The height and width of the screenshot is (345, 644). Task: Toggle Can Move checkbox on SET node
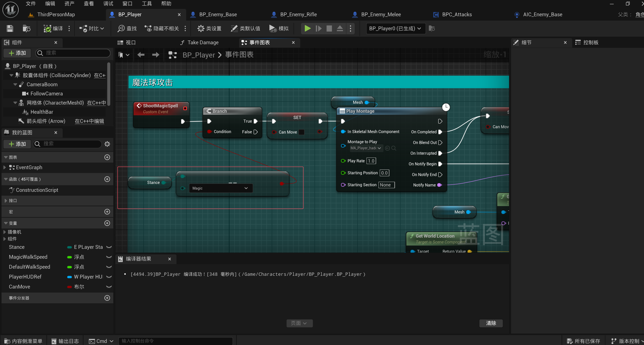click(x=302, y=132)
